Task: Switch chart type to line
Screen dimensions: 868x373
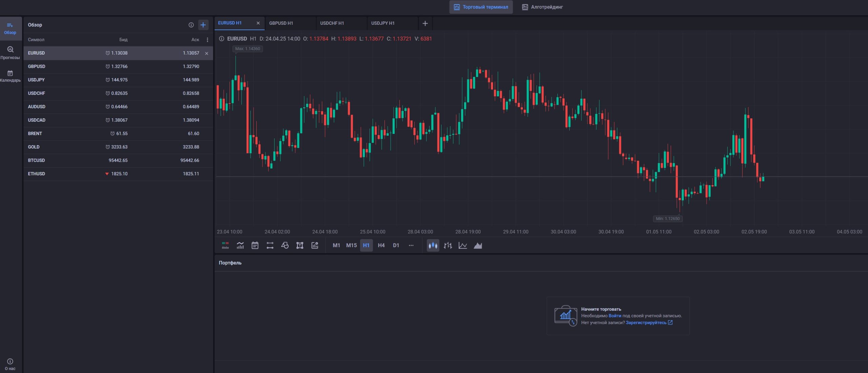Action: tap(463, 246)
